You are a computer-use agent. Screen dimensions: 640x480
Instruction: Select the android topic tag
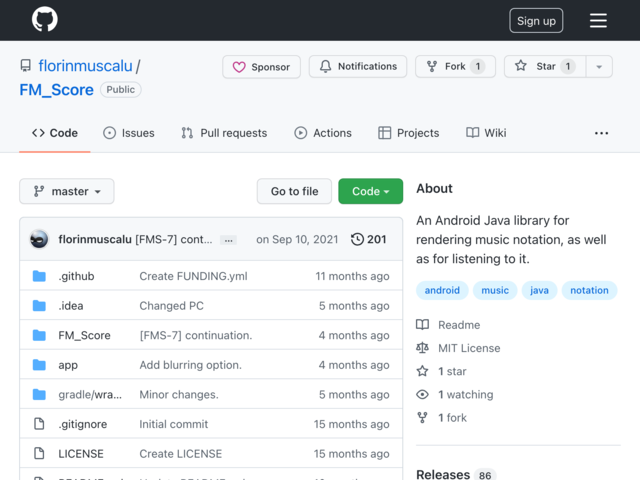[x=442, y=290]
